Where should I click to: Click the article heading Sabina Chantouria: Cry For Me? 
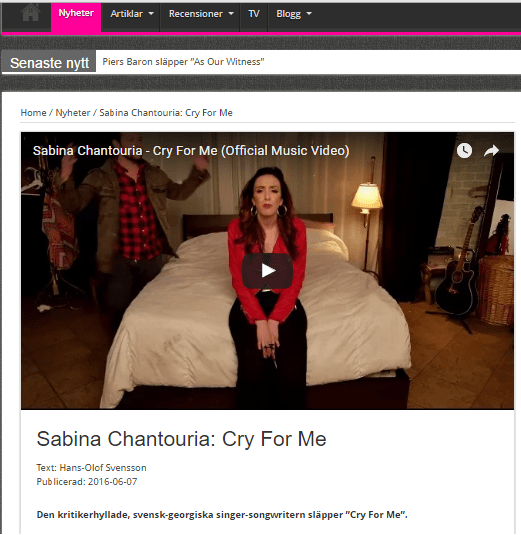point(182,439)
